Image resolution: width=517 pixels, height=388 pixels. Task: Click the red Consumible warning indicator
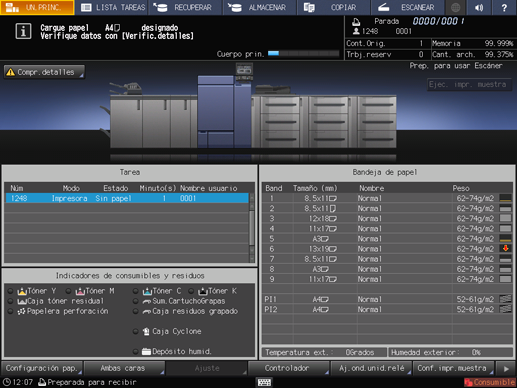490,382
